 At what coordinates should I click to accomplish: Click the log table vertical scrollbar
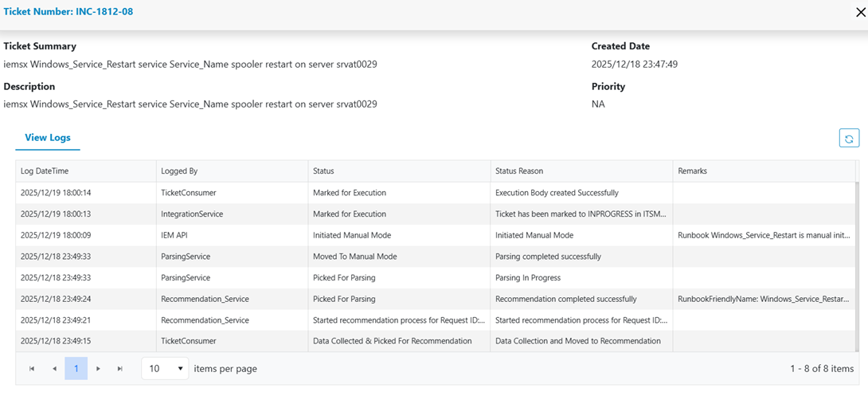point(858,263)
